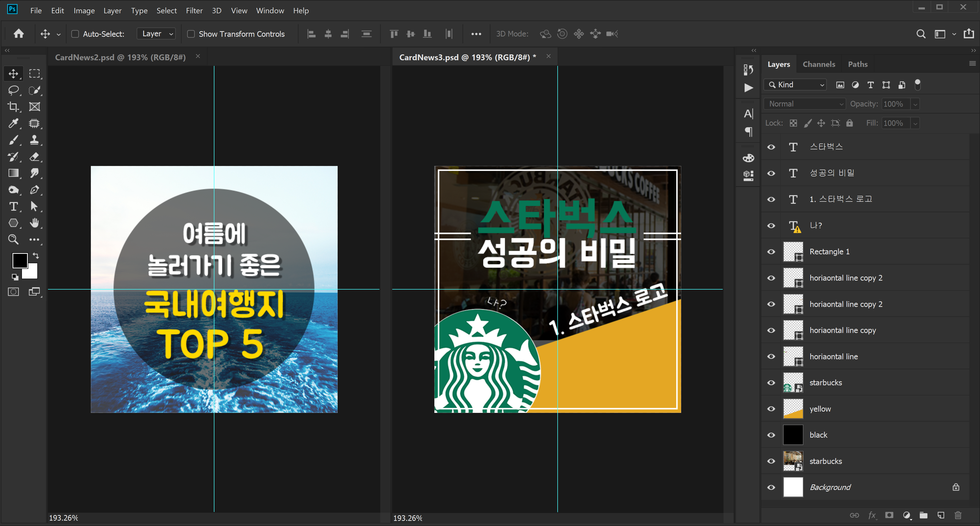The width and height of the screenshot is (980, 526).
Task: Select the Horizontal Type tool
Action: point(13,206)
